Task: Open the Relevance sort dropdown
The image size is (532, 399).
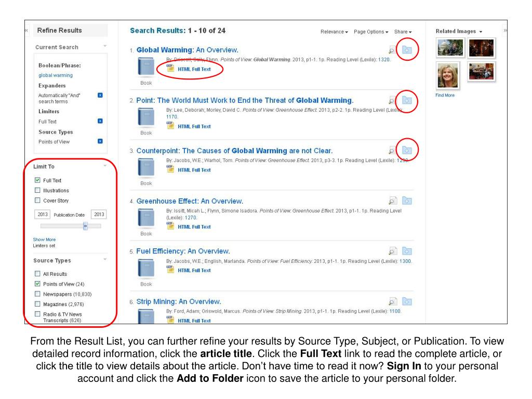Action: [x=334, y=32]
